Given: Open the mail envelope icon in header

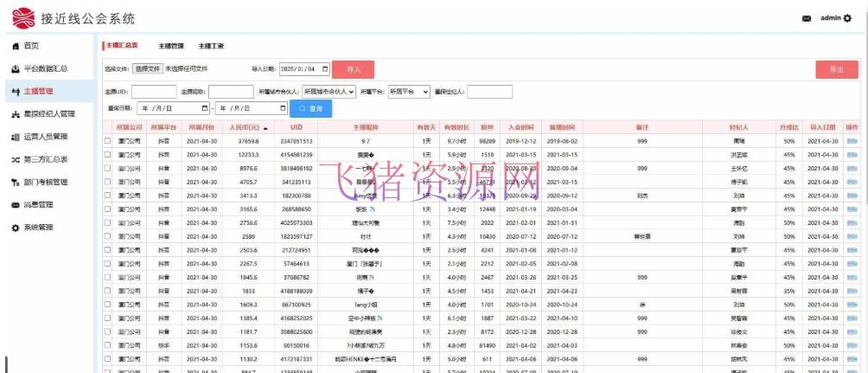Looking at the screenshot, I should click(807, 19).
